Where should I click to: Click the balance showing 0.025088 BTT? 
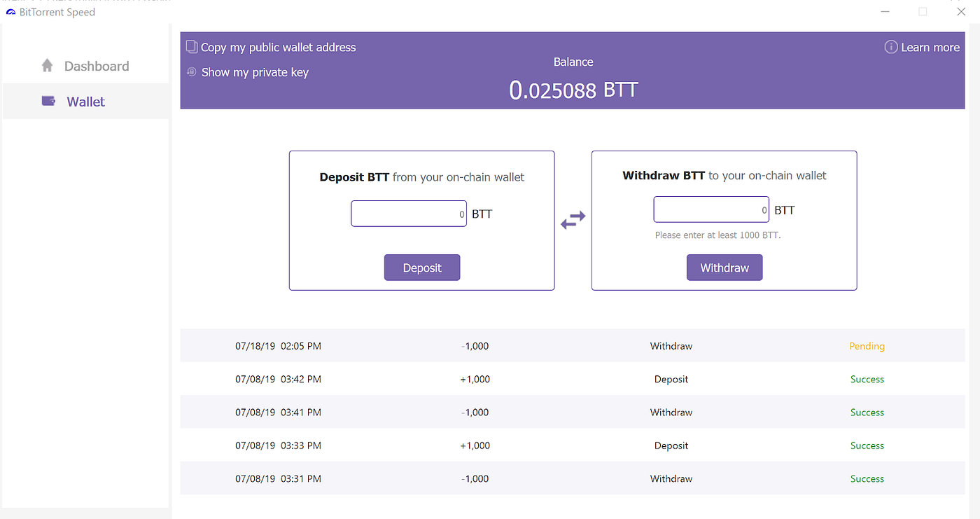573,89
